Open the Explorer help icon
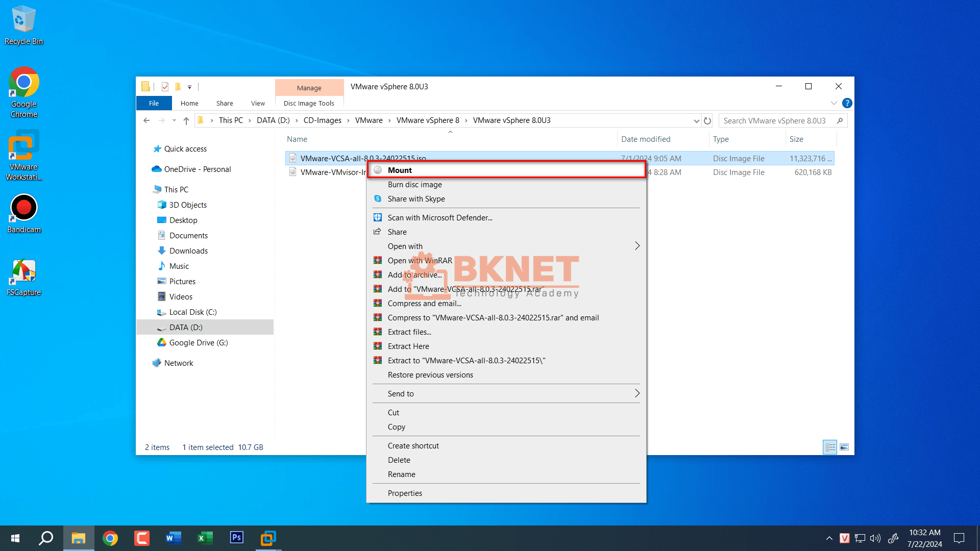 tap(847, 103)
